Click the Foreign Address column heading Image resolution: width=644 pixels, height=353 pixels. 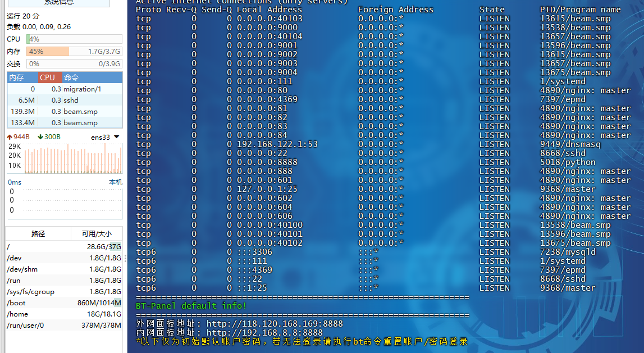point(395,10)
